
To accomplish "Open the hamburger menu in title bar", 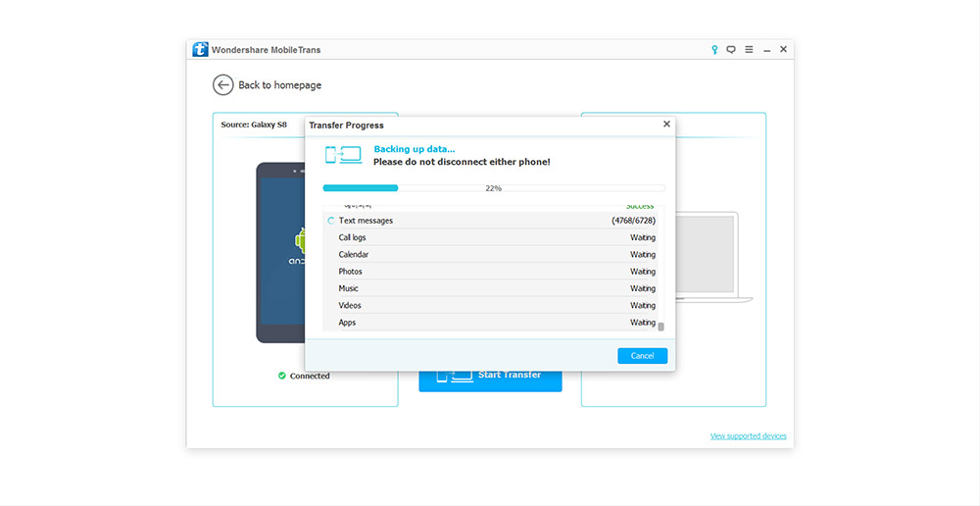I will point(749,49).
